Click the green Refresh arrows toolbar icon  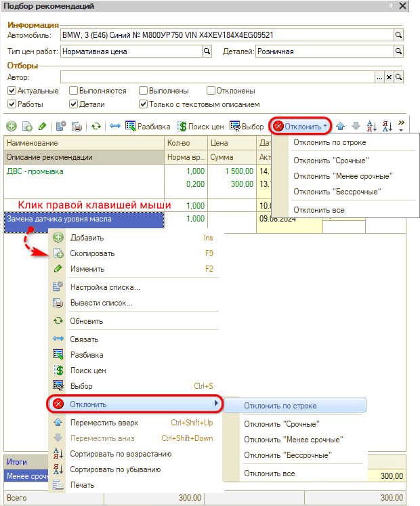click(x=96, y=127)
